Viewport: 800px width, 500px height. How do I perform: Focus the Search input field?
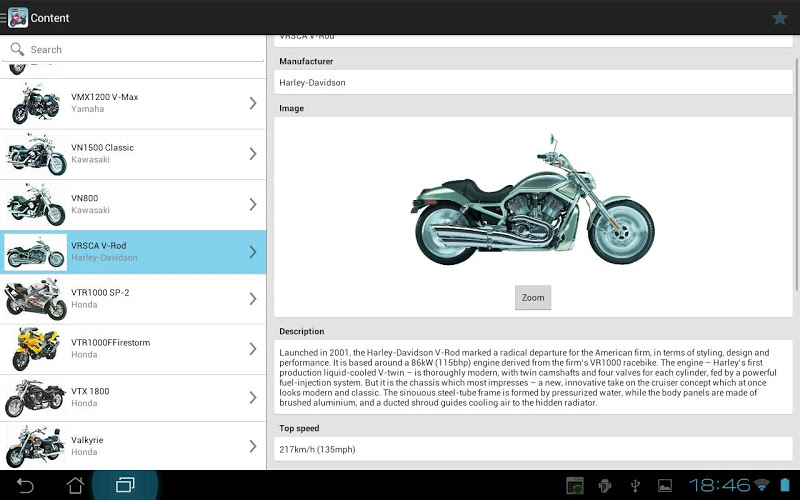[133, 49]
